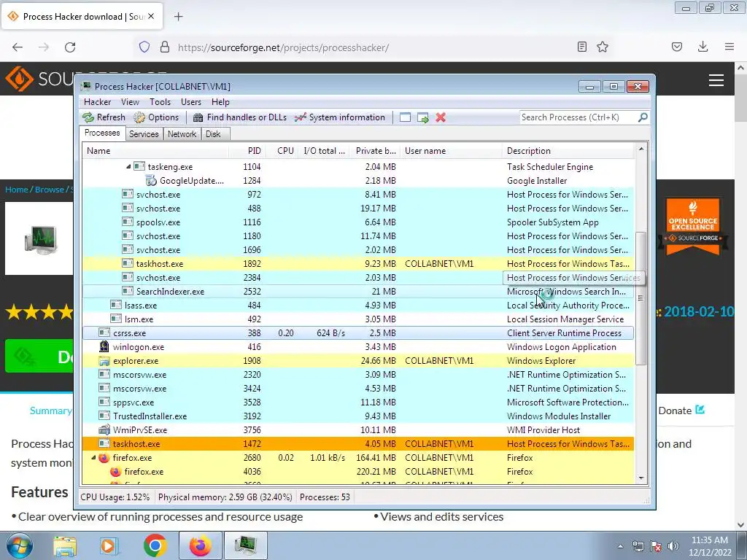Click the winlogon.exe process icon
Image resolution: width=747 pixels, height=560 pixels.
(x=104, y=346)
